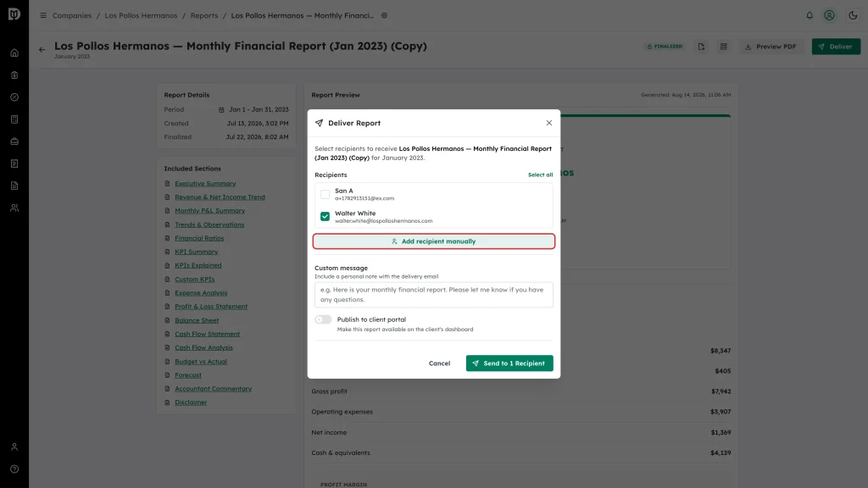Image resolution: width=868 pixels, height=488 pixels.
Task: Click Select all recipients
Action: coord(540,175)
